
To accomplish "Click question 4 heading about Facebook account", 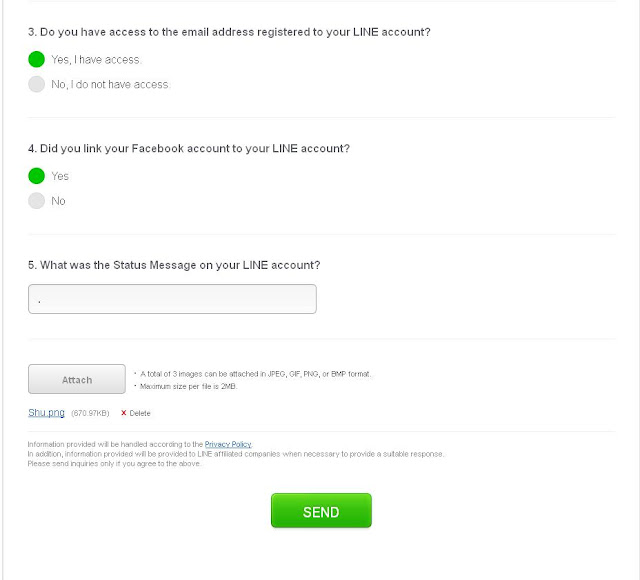I will click(x=189, y=149).
